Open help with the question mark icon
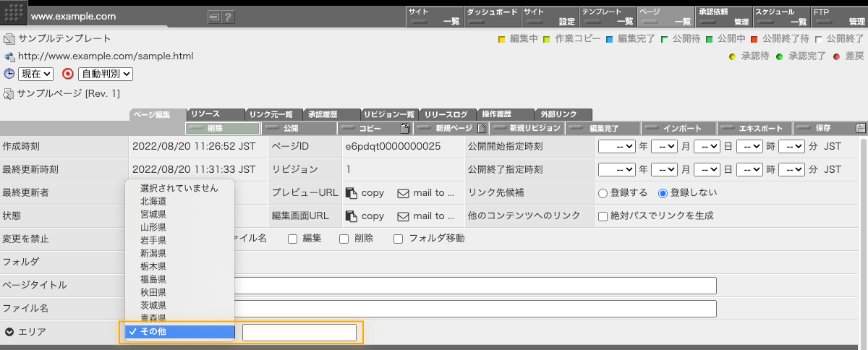The image size is (868, 350). click(x=228, y=17)
